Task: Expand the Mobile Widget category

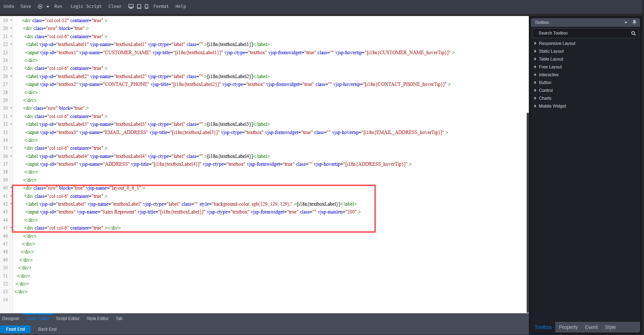Action: tap(552, 106)
